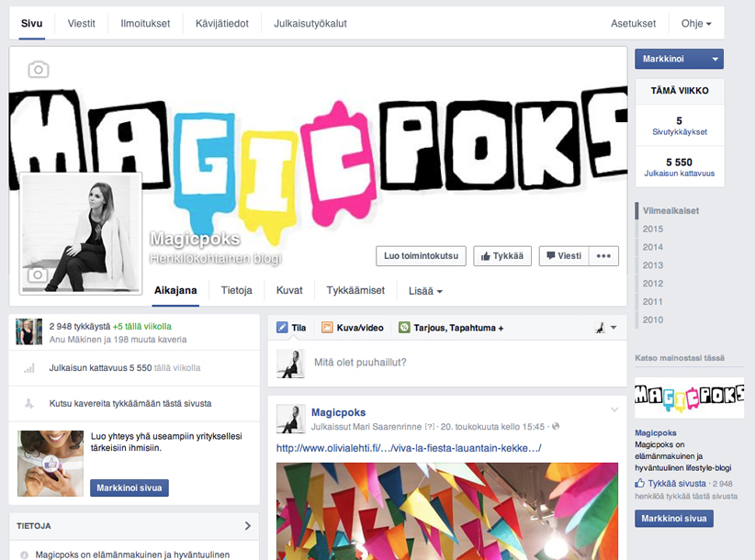Open the Julkaisutyökalut tab
The height and width of the screenshot is (560, 755).
pos(310,24)
